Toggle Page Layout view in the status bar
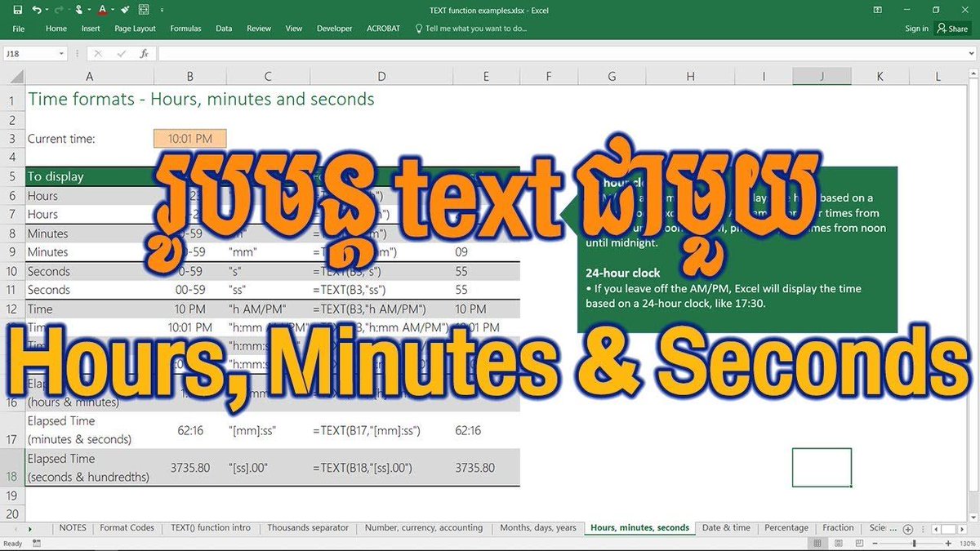Screen dimensions: 980x551 click(x=839, y=543)
